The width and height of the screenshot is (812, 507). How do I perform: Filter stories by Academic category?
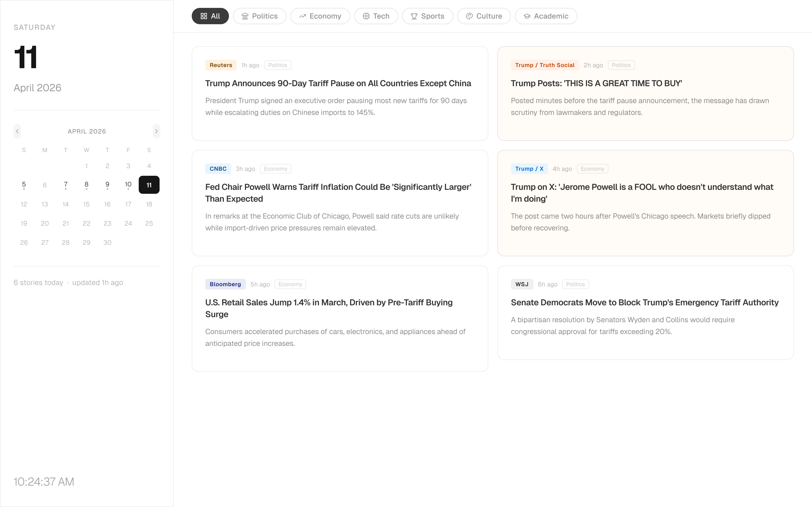coord(546,16)
